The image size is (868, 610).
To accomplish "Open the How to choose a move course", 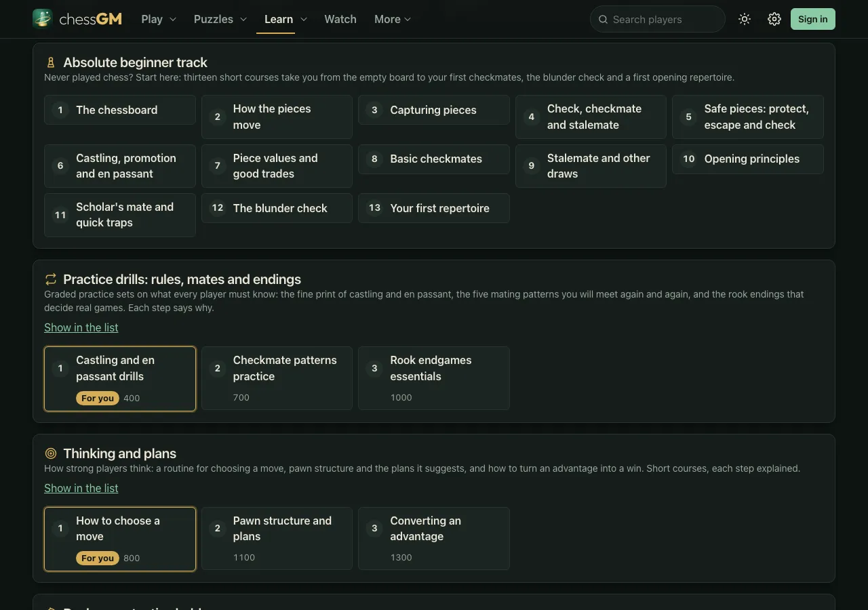I will click(x=120, y=540).
